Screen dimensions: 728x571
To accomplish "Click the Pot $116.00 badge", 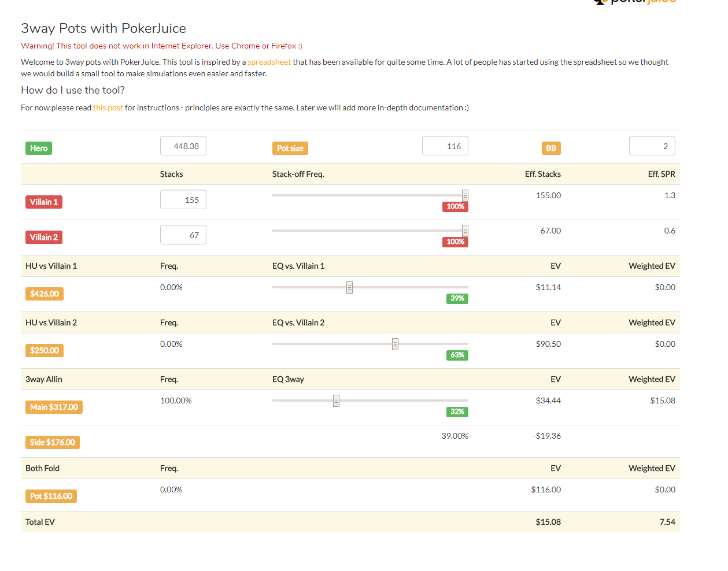I will [x=51, y=496].
